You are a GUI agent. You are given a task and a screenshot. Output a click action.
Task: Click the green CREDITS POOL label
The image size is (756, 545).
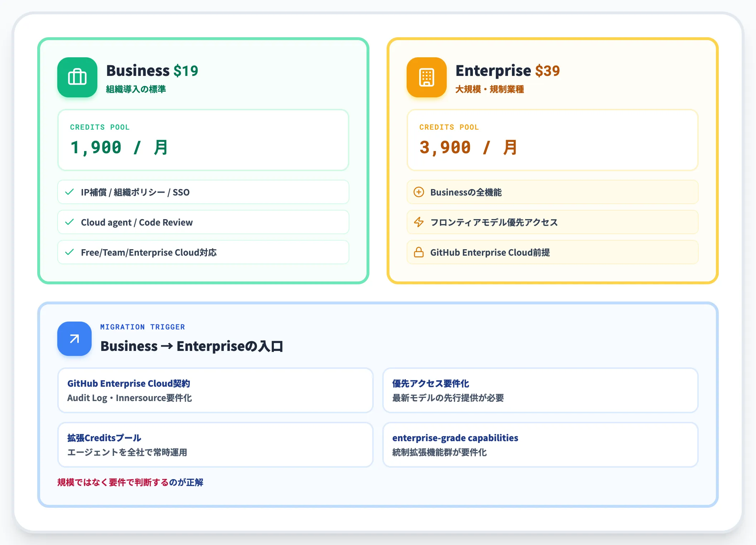pos(100,127)
